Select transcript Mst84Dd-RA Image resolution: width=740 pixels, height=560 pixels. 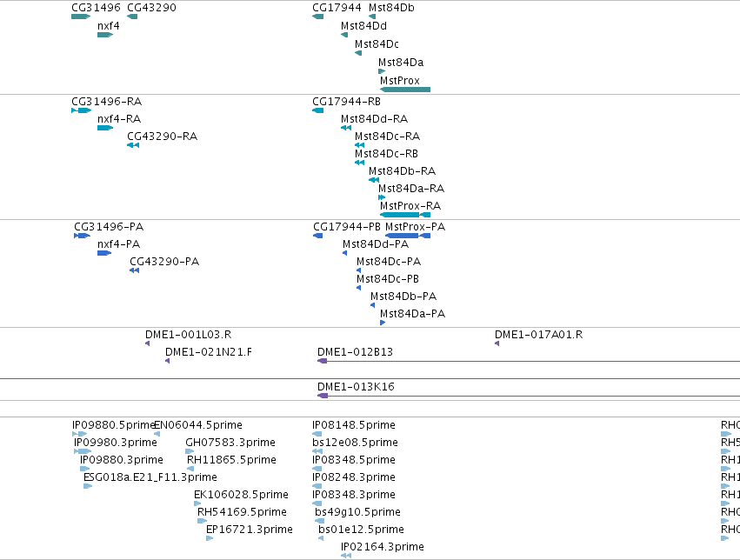[x=374, y=119]
